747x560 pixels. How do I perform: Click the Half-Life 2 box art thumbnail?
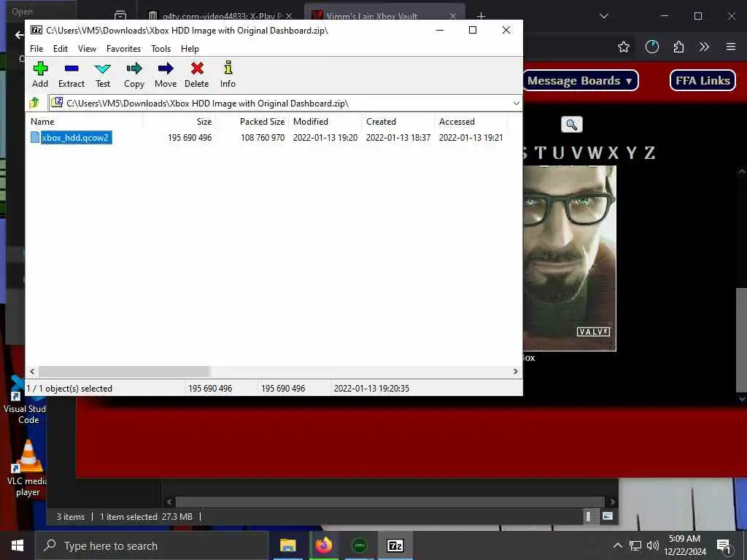(x=570, y=258)
